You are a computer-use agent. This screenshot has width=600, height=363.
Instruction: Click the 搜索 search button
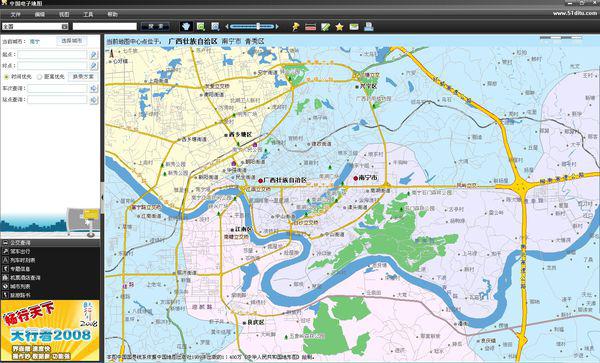[155, 26]
